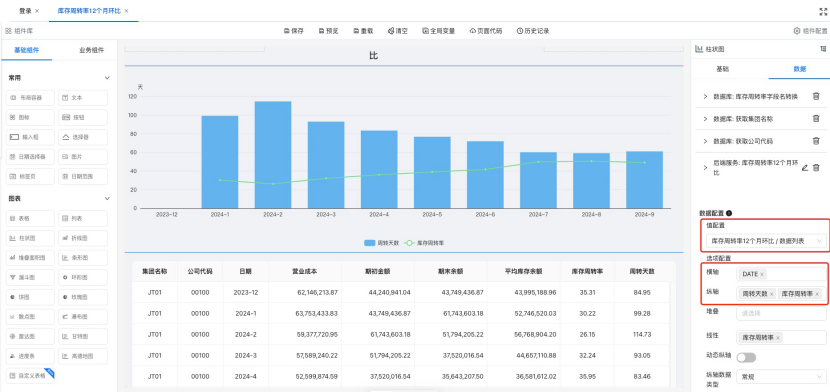Open 页面代码 page code
Viewport: 830px width, 392px height.
click(x=486, y=31)
